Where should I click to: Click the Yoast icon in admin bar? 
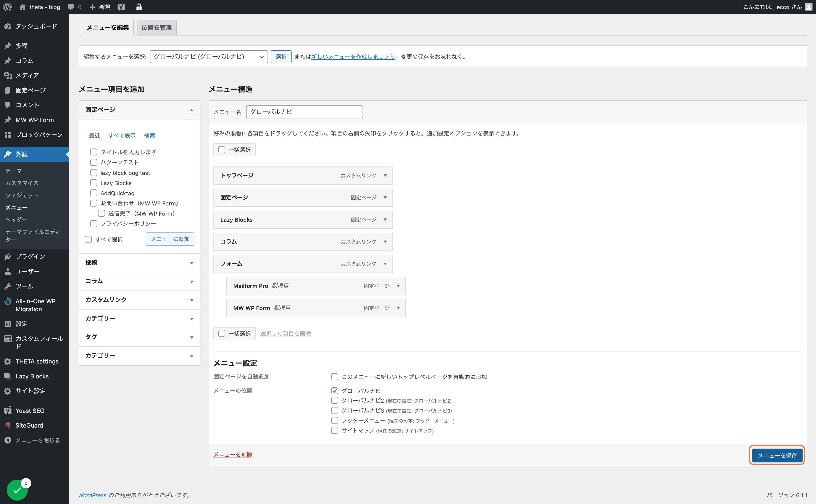[x=121, y=7]
